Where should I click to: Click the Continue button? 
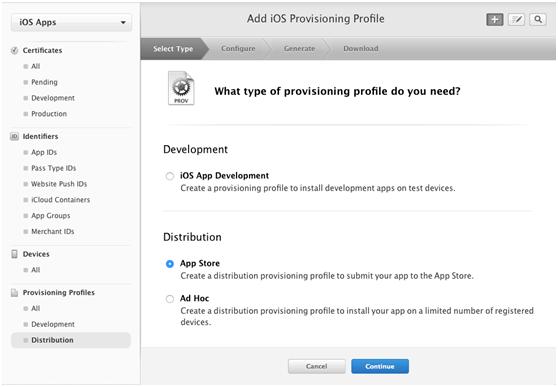point(380,366)
